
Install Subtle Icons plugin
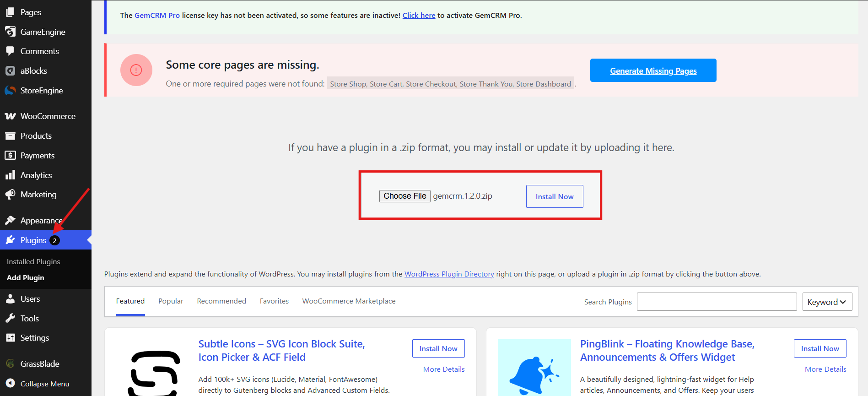pyautogui.click(x=438, y=348)
